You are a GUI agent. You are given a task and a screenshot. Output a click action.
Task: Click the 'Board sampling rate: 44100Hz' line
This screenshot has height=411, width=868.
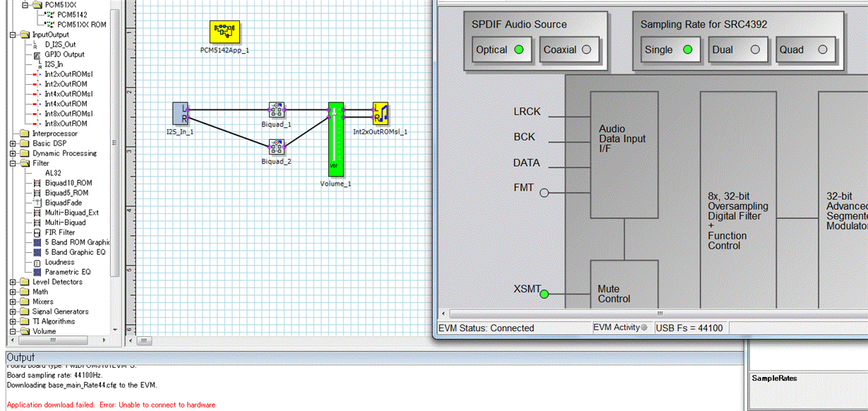(x=54, y=375)
